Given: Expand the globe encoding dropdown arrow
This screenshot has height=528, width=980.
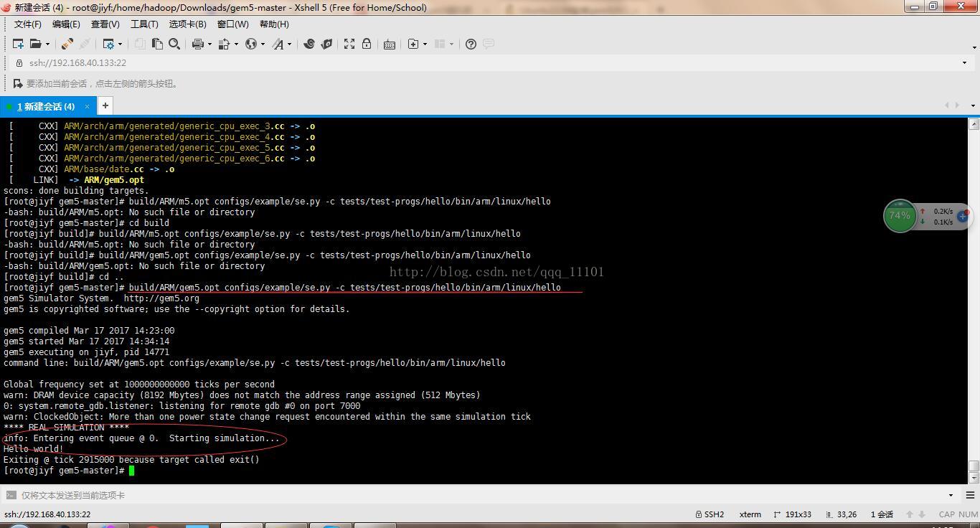Looking at the screenshot, I should (x=263, y=44).
